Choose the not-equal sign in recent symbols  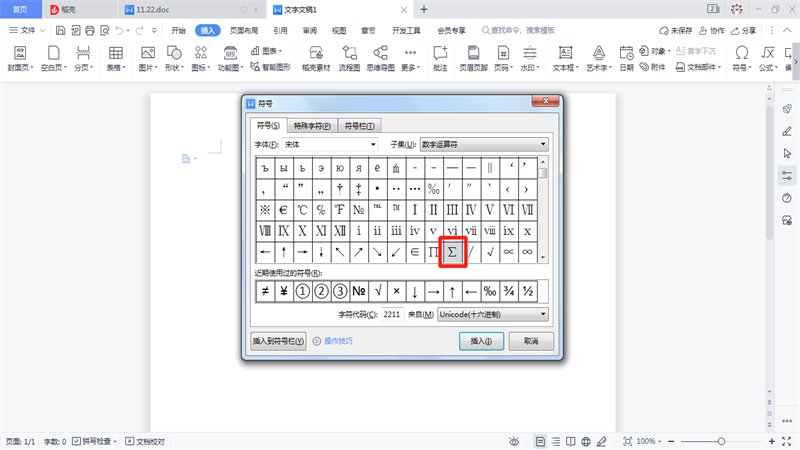click(265, 291)
